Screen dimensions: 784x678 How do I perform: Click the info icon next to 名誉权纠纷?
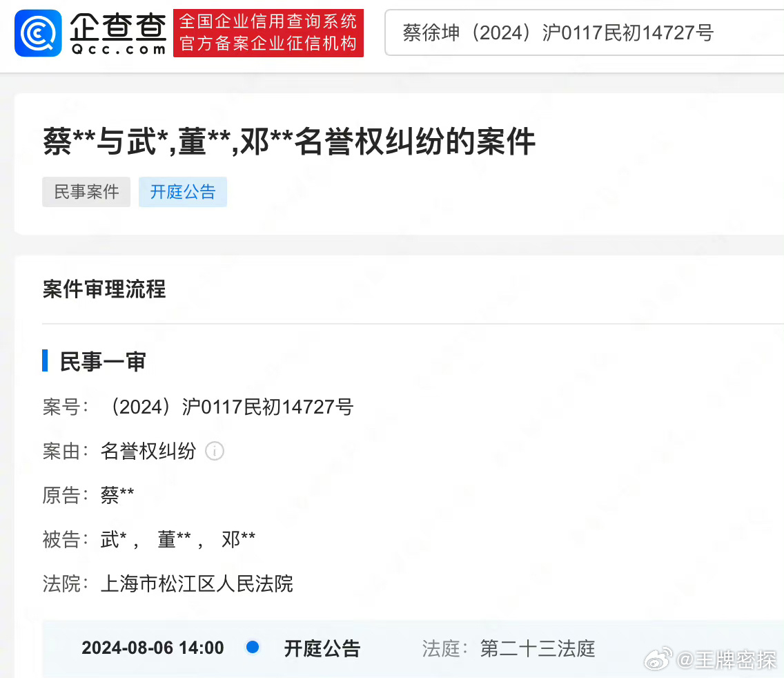point(215,452)
